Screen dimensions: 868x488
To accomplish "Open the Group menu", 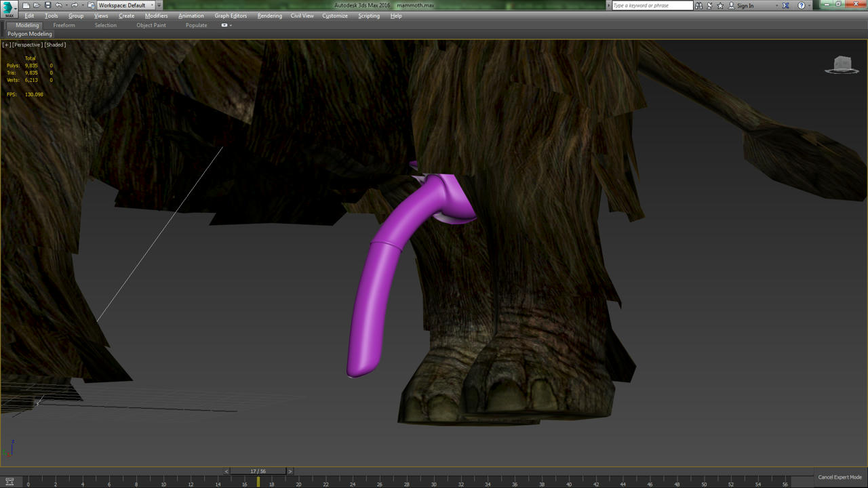I will pyautogui.click(x=76, y=16).
